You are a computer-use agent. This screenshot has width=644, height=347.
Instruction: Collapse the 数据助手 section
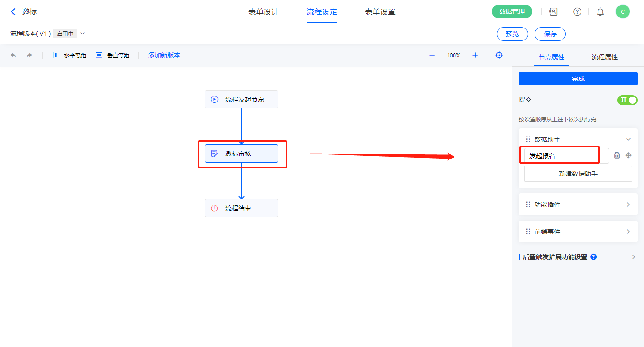pyautogui.click(x=628, y=139)
